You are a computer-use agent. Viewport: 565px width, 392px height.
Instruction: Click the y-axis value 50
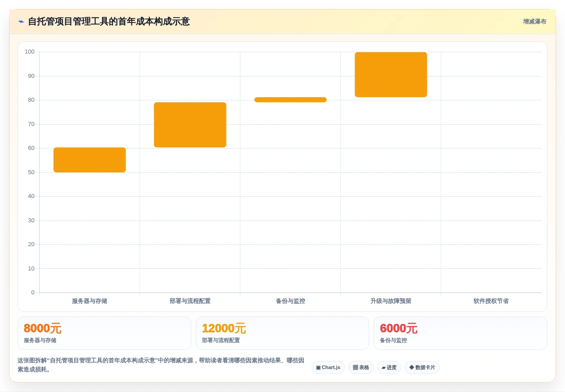(x=31, y=172)
